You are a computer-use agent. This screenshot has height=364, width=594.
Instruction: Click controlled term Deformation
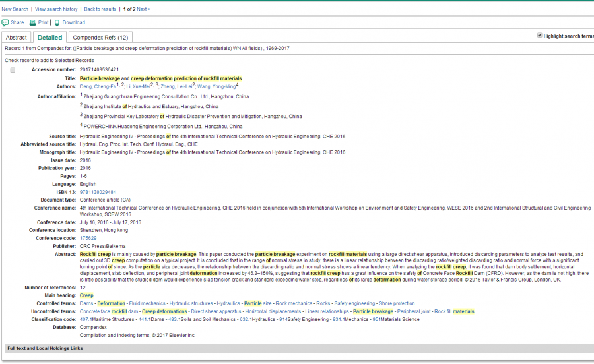pos(111,303)
